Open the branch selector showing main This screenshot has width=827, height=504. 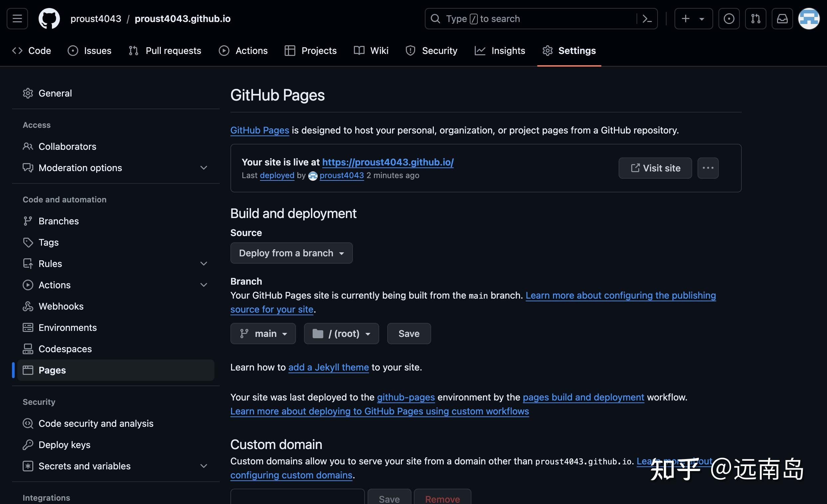coord(263,334)
